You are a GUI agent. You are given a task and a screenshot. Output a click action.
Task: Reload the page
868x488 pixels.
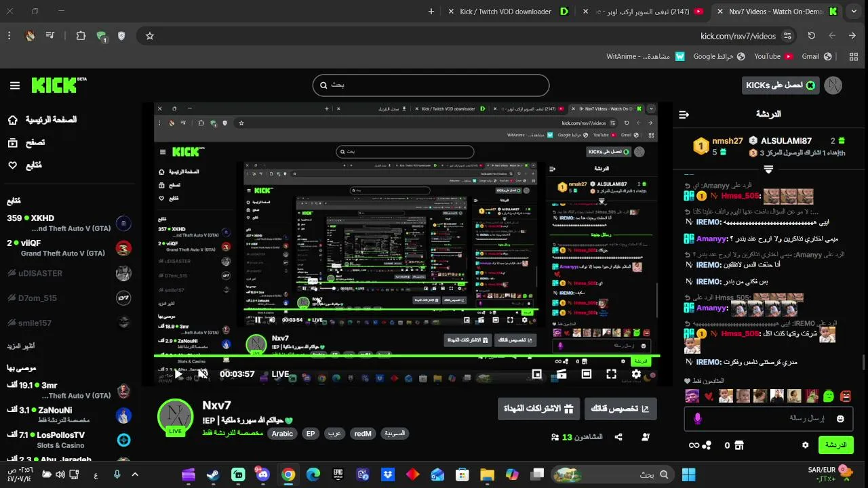(x=812, y=36)
